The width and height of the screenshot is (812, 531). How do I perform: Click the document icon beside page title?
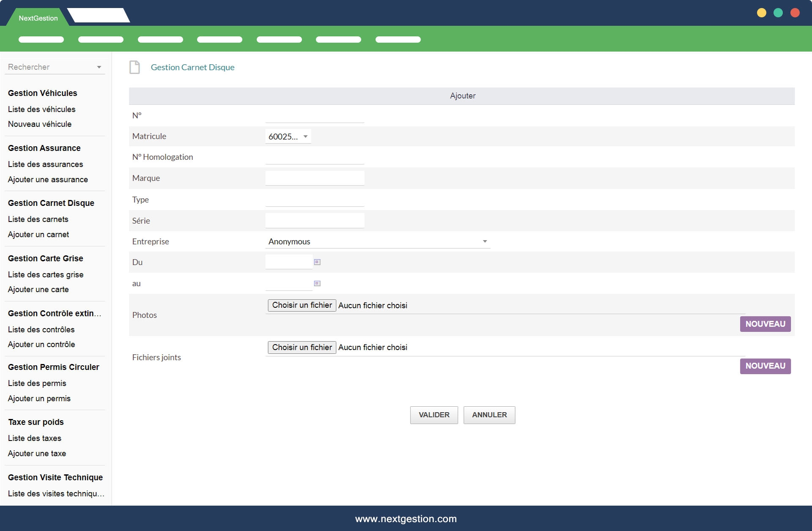click(134, 67)
